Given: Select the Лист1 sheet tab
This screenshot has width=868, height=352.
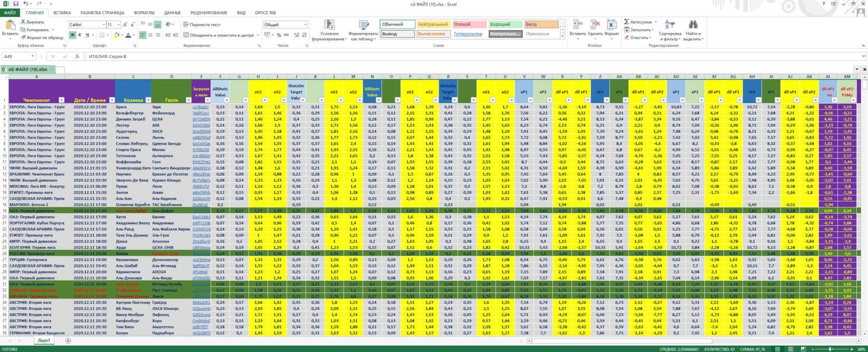Looking at the screenshot, I should coord(44,340).
